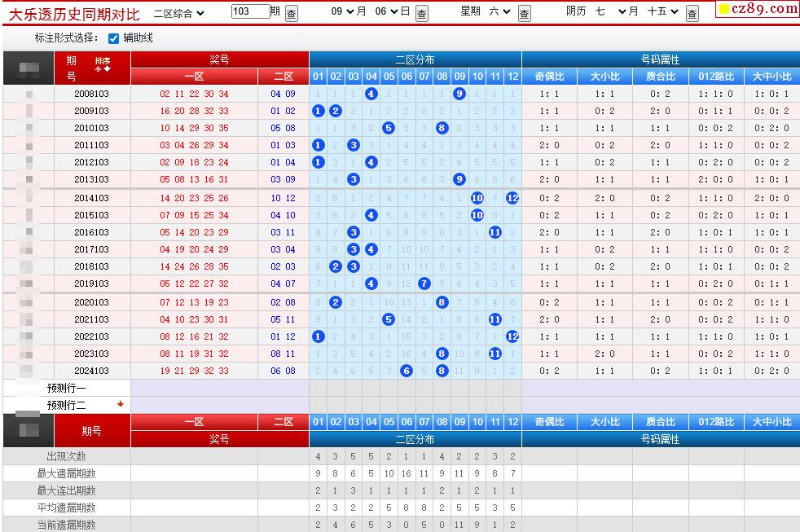Open the 十五 lunar day dropdown
This screenshot has height=532, width=800.
(663, 11)
